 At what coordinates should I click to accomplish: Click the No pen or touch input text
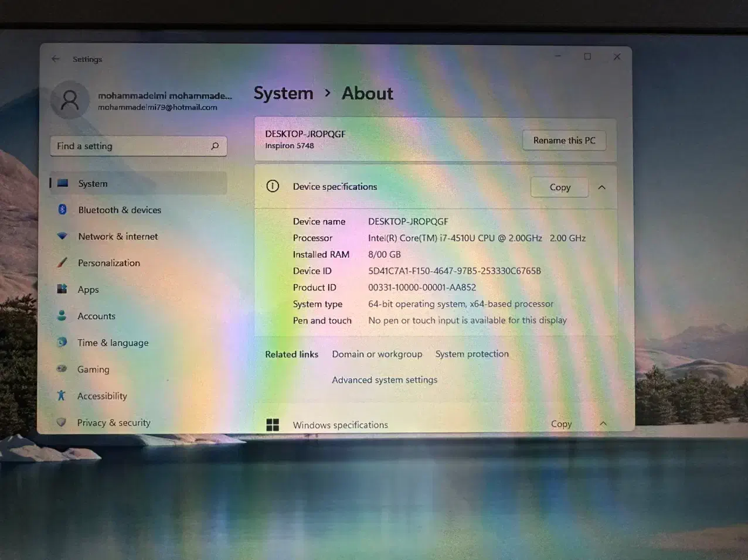[467, 320]
